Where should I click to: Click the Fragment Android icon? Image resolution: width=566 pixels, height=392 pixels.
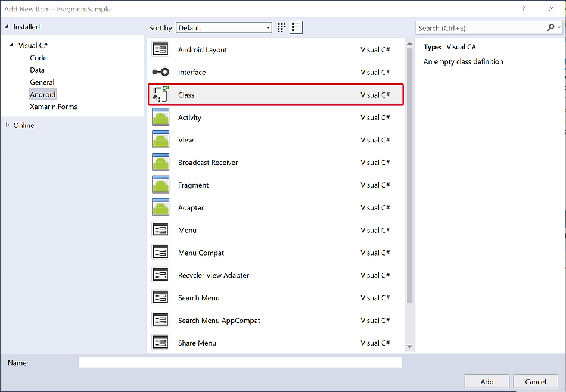(x=160, y=185)
